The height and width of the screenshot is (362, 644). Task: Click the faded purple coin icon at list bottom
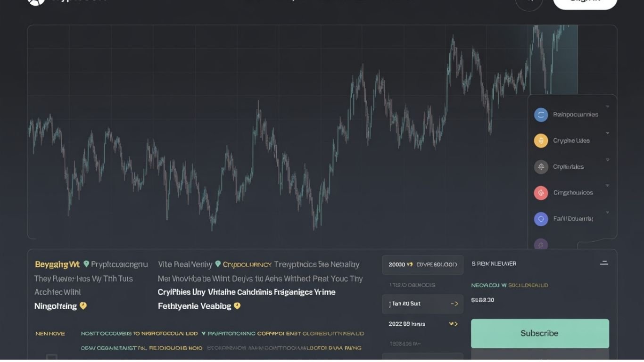click(541, 245)
